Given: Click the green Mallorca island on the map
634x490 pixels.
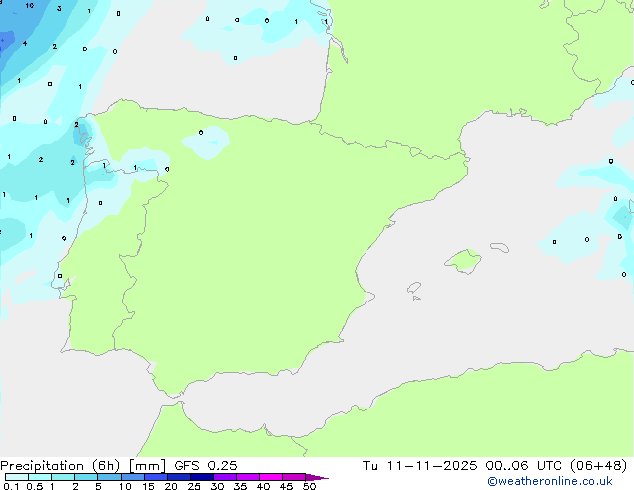Looking at the screenshot, I should click(x=464, y=261).
